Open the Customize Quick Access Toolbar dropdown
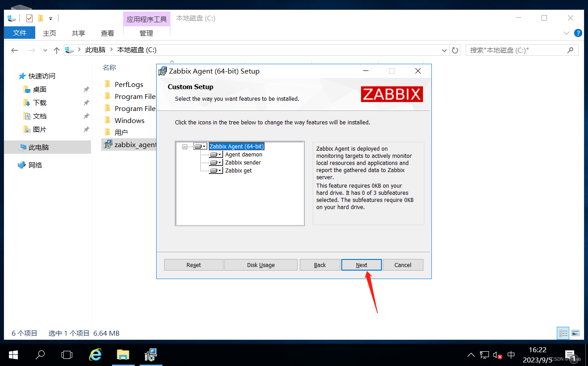 (x=50, y=19)
